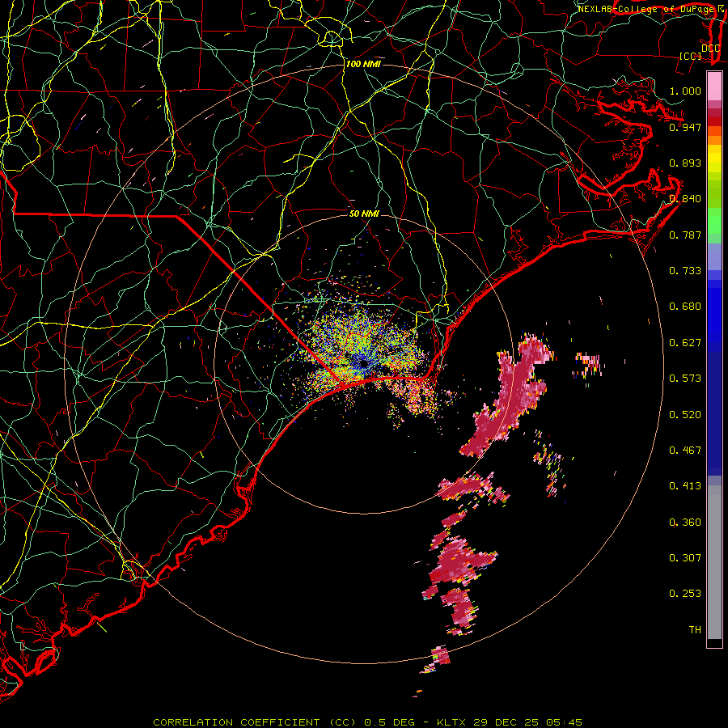Click the KLTX station identifier
The width and height of the screenshot is (728, 728).
click(453, 722)
